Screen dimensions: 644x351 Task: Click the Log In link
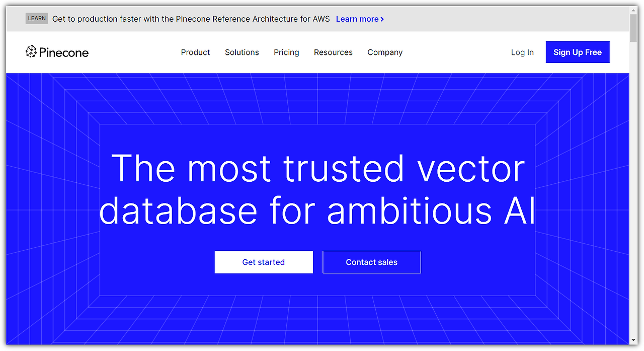point(522,52)
